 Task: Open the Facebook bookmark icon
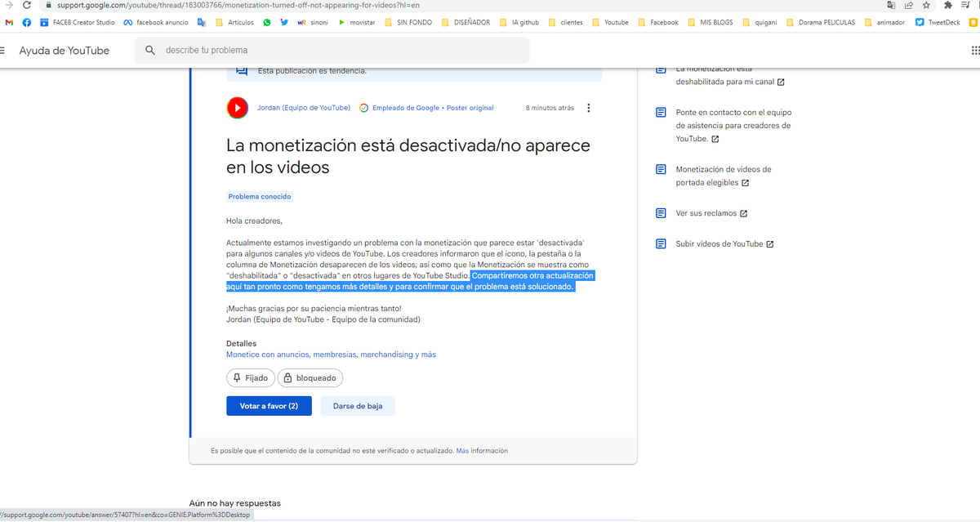pos(27,22)
